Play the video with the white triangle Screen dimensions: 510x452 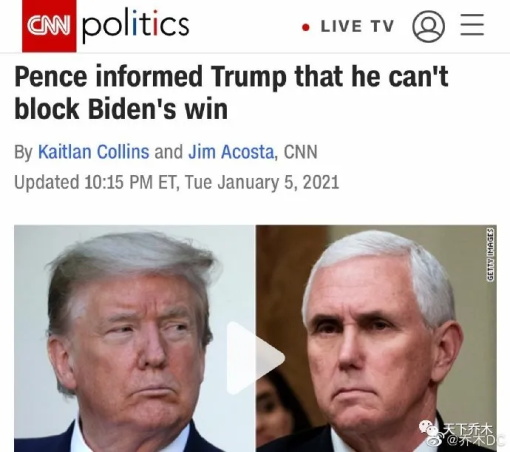(255, 358)
